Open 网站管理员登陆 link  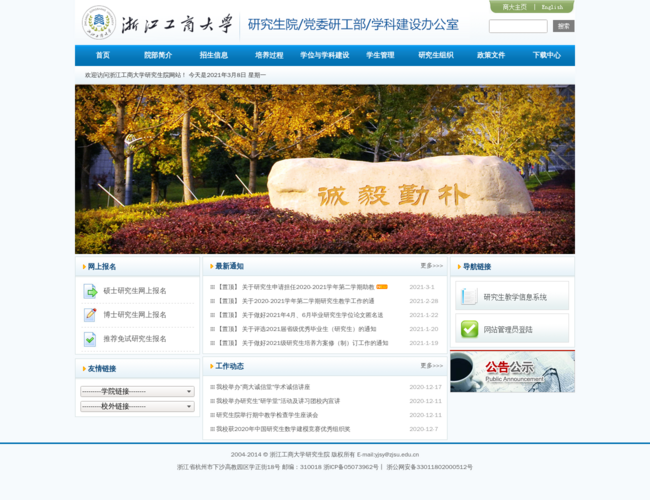click(508, 330)
